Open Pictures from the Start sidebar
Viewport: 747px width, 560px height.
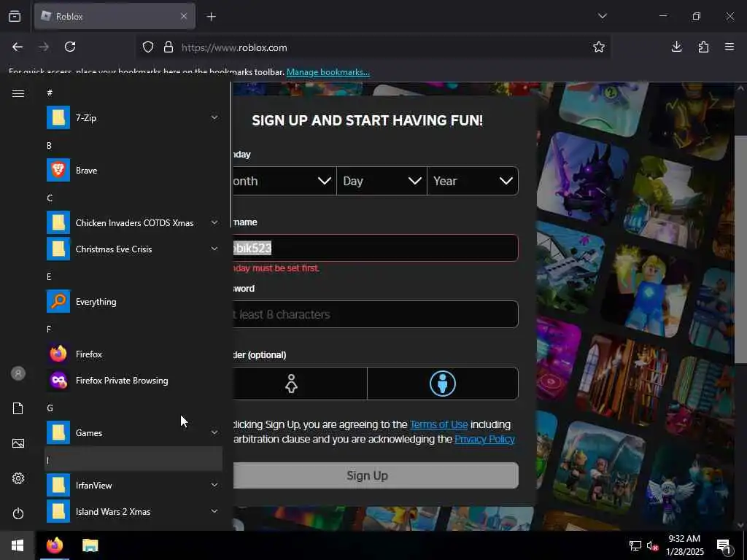coord(18,443)
